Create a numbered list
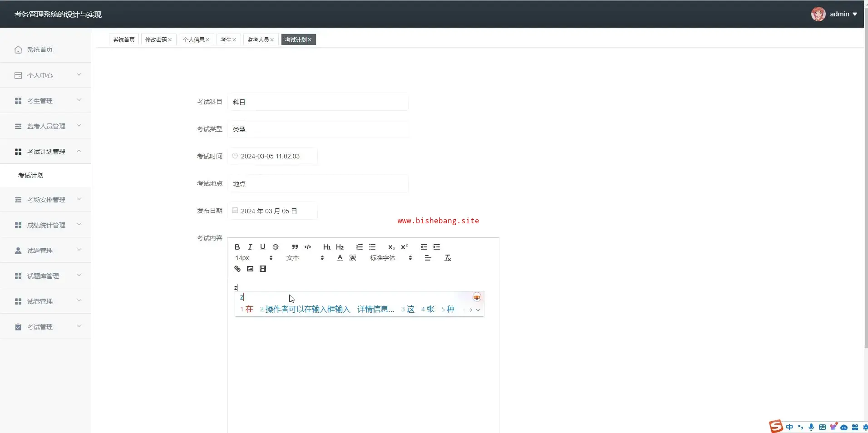868x433 pixels. point(359,247)
